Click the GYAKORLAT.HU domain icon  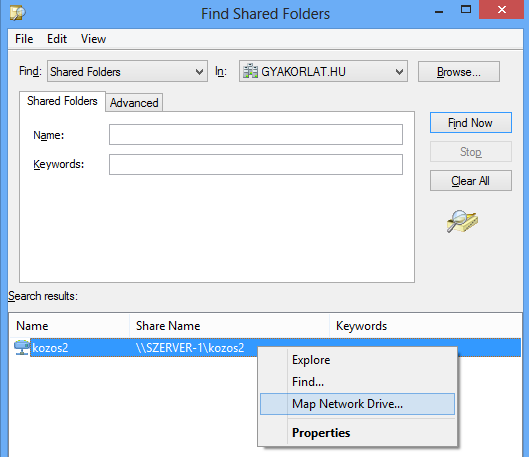(x=250, y=71)
